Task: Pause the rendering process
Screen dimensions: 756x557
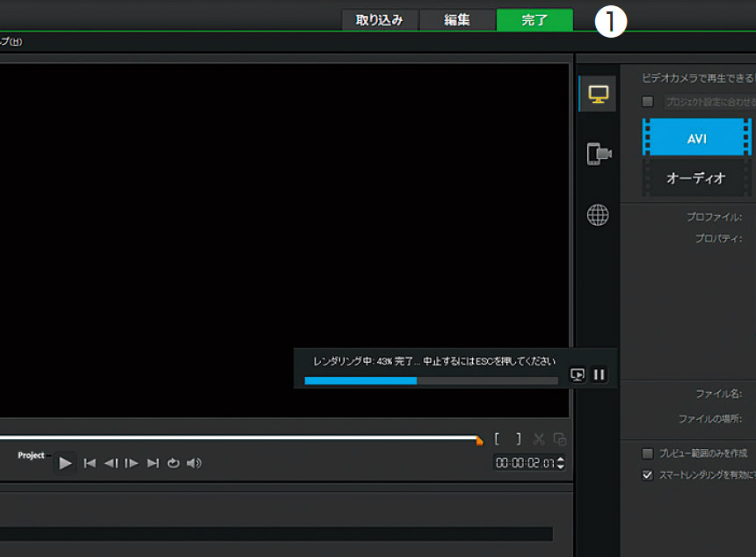Action: [x=600, y=374]
